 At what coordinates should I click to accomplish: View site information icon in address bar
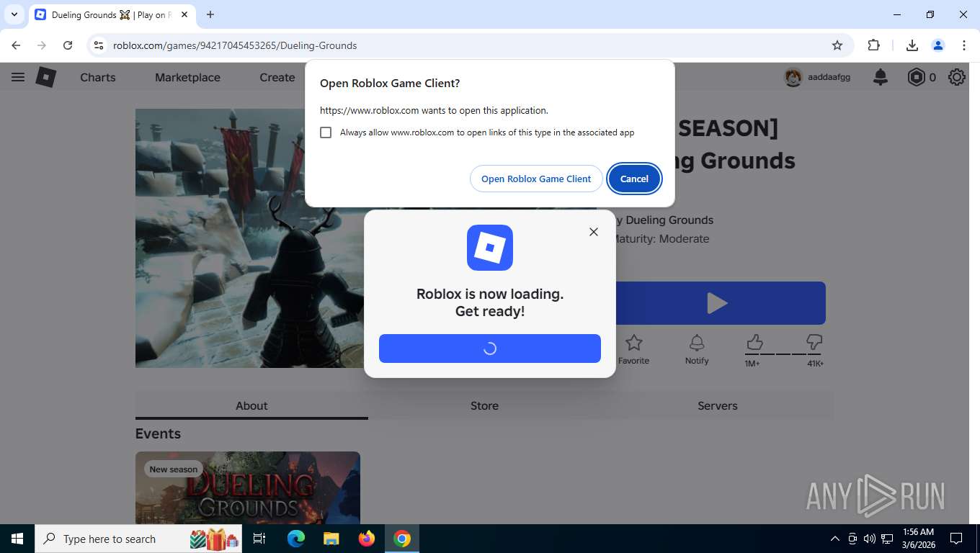point(99,45)
